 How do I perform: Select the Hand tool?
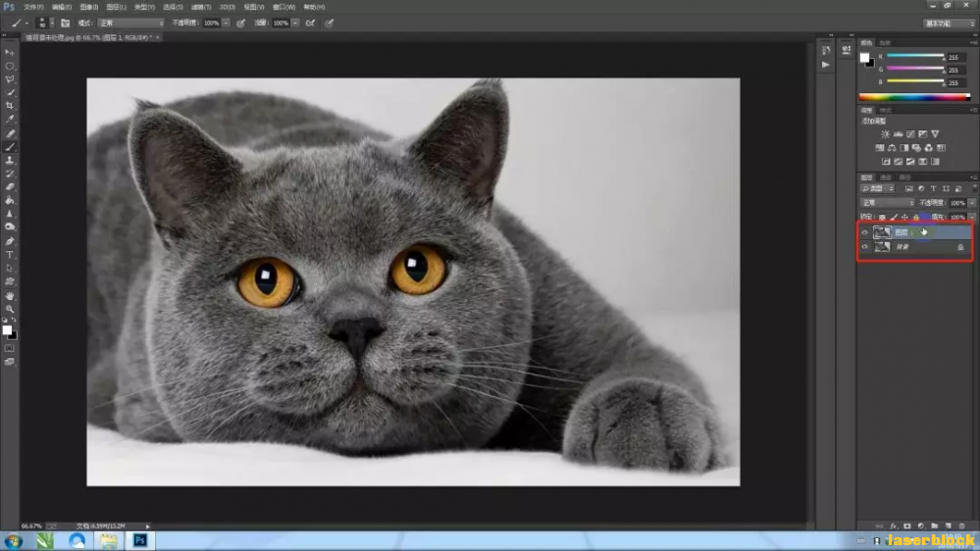pyautogui.click(x=10, y=295)
